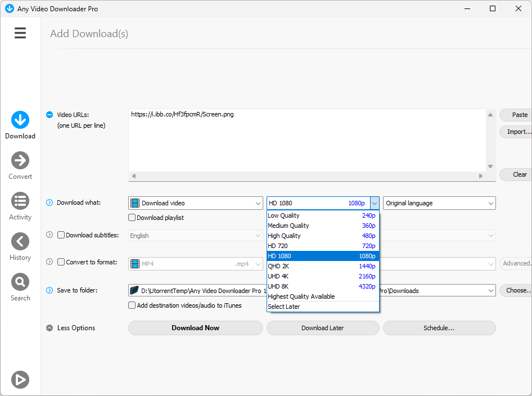Go to the Download section
Viewport: 532px width, 396px height.
click(20, 125)
